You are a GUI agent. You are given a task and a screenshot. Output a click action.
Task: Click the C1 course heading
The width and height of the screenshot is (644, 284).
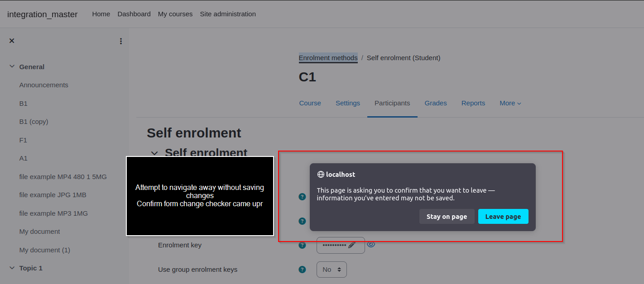pos(308,77)
